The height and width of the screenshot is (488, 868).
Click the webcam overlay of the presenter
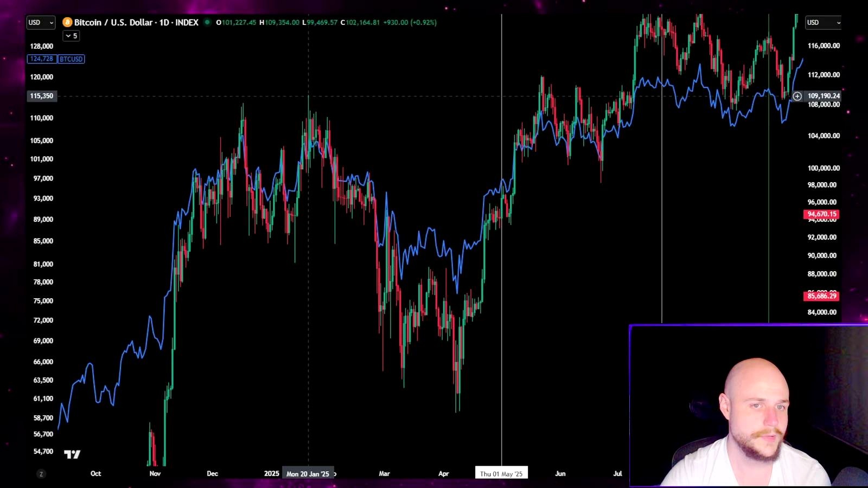pyautogui.click(x=749, y=406)
